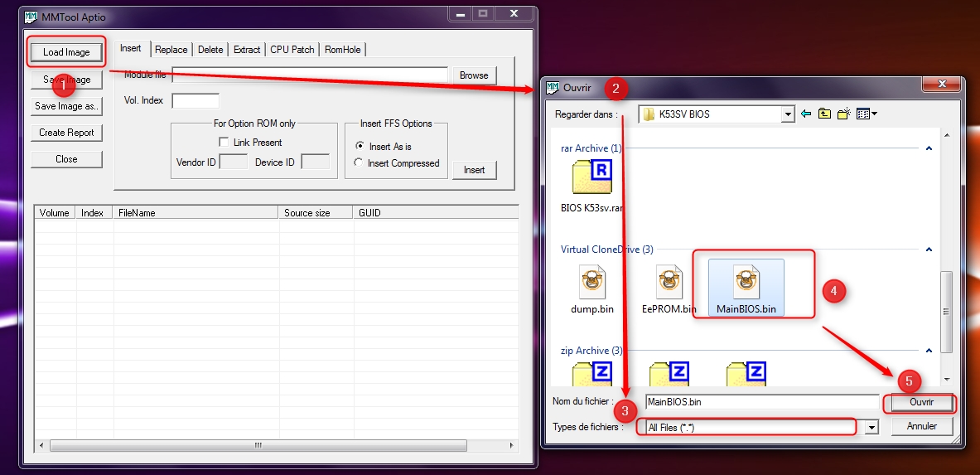Click the file list horizontal scrollbar
980x475 pixels.
point(257,445)
